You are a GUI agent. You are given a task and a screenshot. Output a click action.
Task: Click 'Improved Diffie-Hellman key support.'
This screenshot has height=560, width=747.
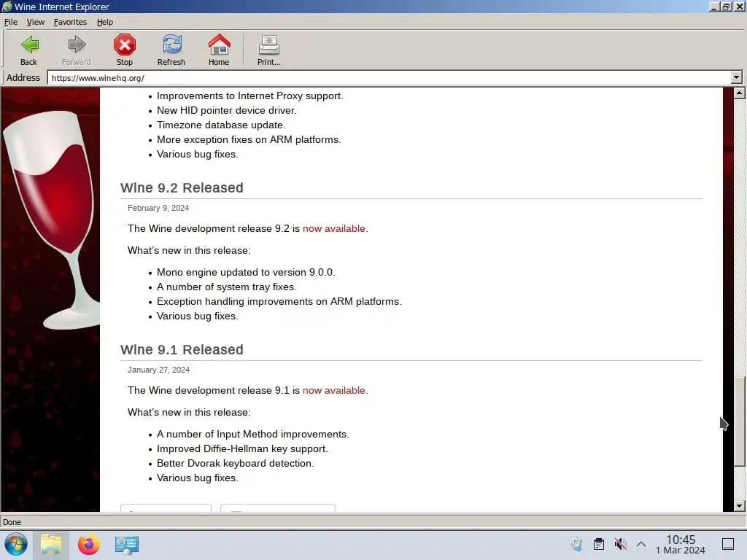click(x=242, y=449)
